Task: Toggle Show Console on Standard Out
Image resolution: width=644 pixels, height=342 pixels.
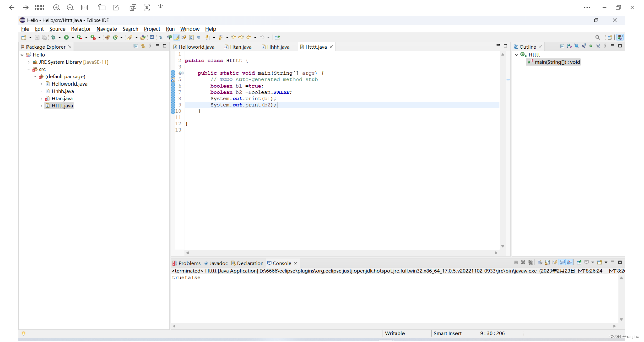Action: point(562,262)
